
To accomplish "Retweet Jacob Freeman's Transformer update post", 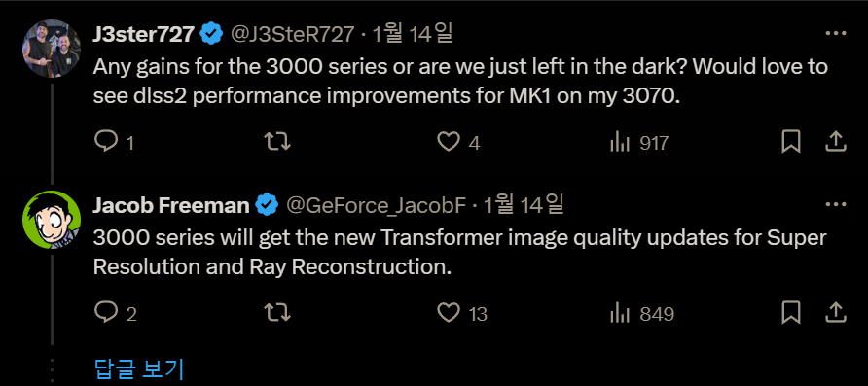I will 277,313.
